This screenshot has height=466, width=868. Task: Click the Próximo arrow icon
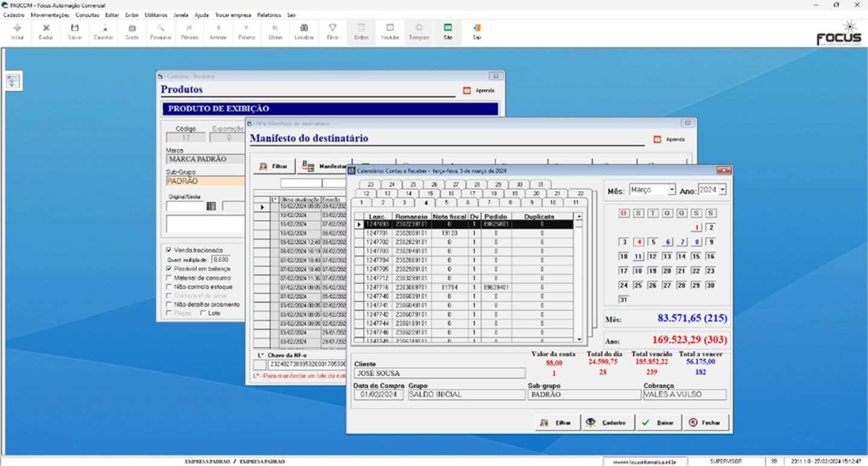point(247,28)
